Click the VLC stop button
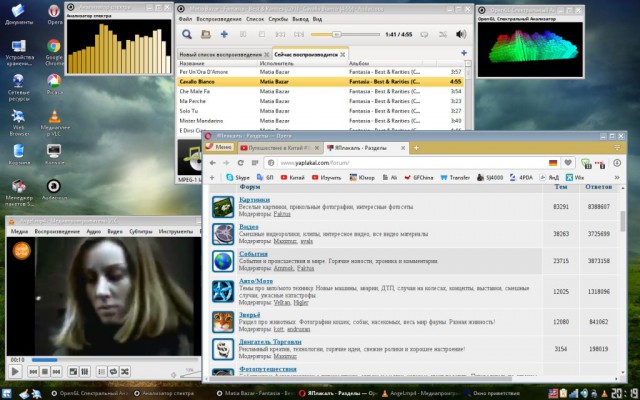640x400 pixels. point(45,372)
